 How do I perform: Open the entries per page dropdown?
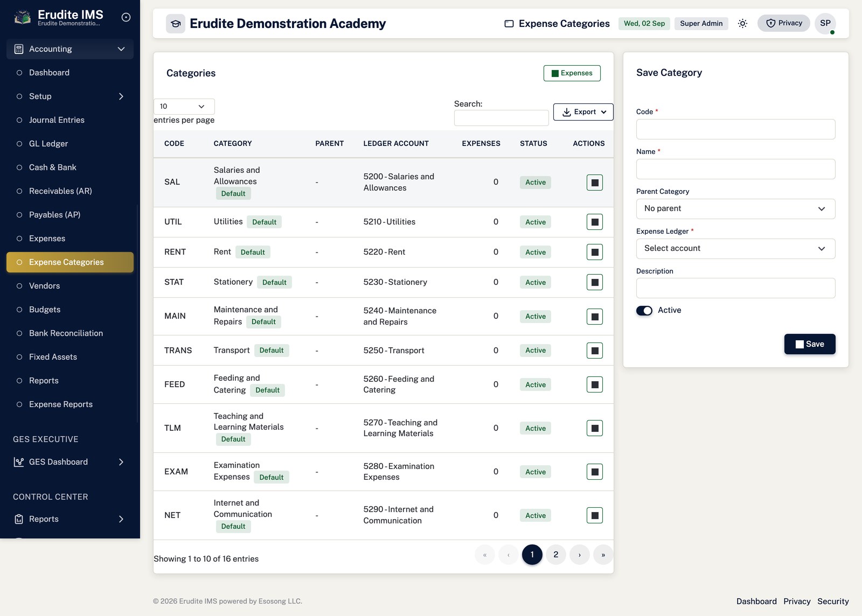click(184, 107)
